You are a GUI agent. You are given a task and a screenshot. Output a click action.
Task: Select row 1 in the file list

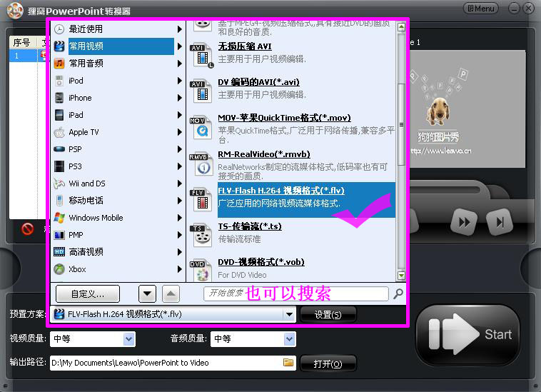click(28, 56)
